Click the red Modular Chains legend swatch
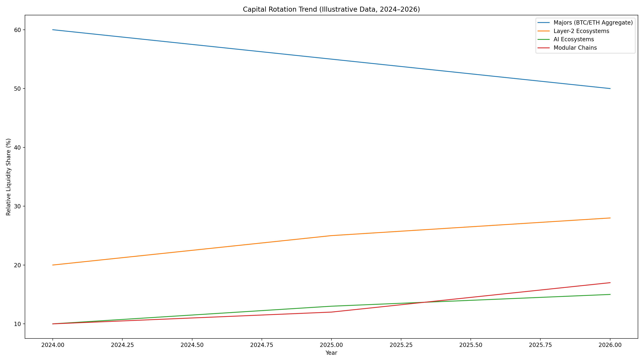 (544, 48)
